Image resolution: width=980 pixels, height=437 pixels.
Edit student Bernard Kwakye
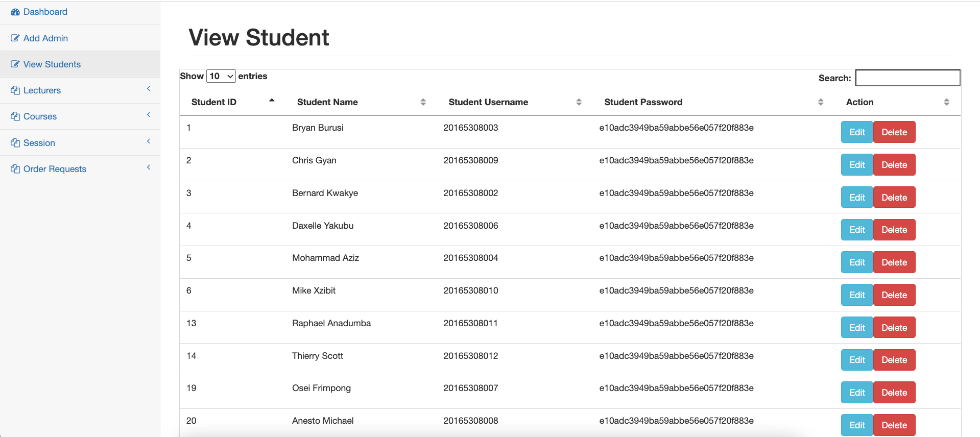857,198
